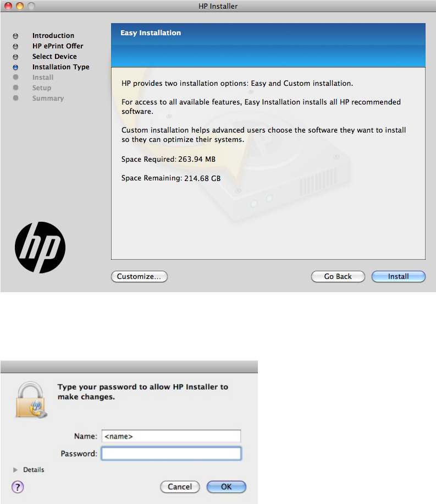Select the Select Device step label

[x=54, y=57]
